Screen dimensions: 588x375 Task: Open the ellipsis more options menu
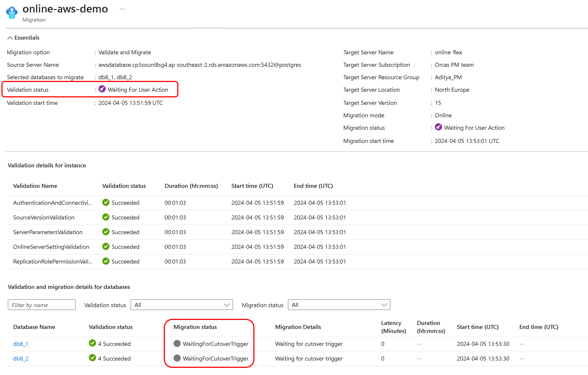coord(122,9)
